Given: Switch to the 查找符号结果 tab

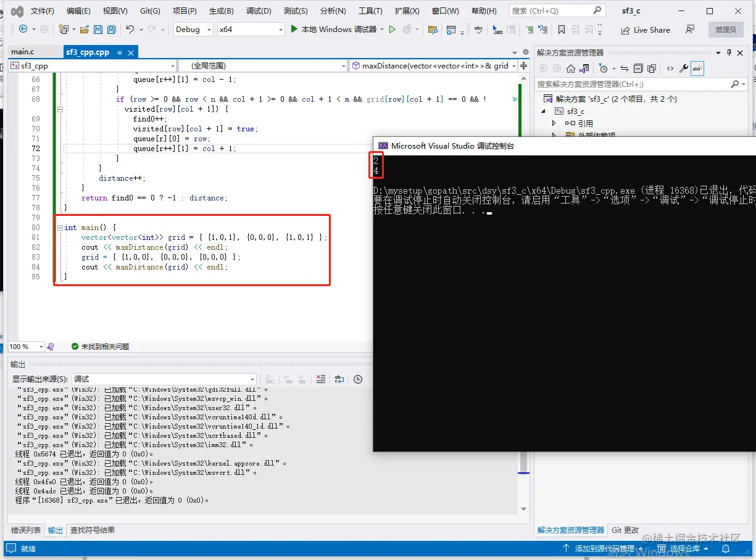Looking at the screenshot, I should tap(93, 530).
